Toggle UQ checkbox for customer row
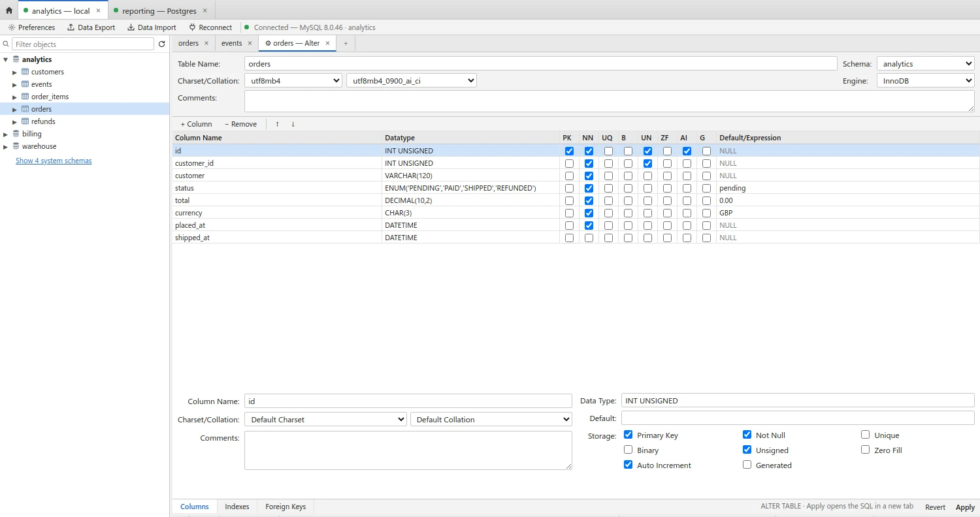The image size is (980, 517). [608, 176]
